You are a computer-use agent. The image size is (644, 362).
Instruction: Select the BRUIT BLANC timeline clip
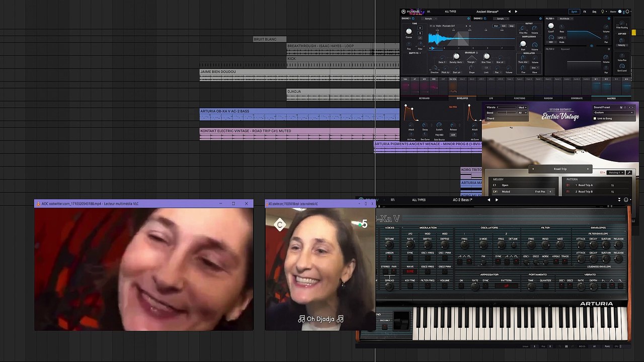click(269, 39)
